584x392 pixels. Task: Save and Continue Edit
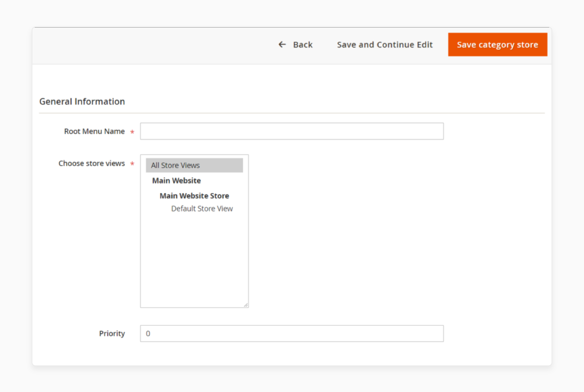385,45
